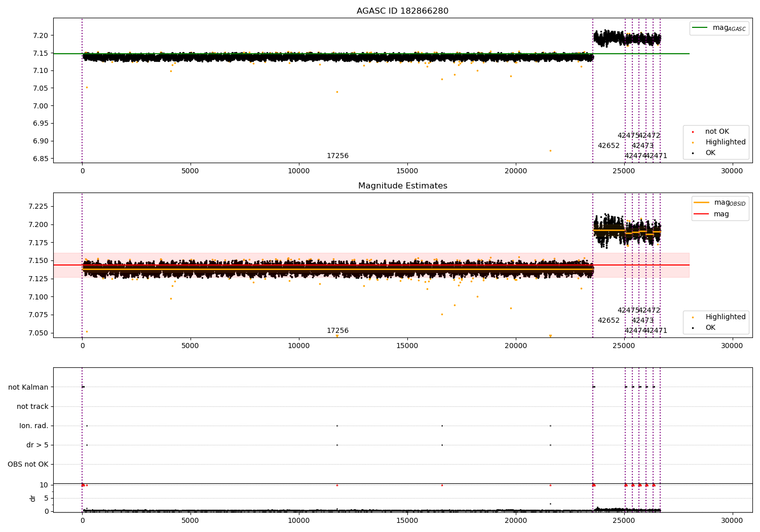760x532 pixels.
Task: Click the "AGASC ID 182866280" plot title
Action: click(402, 11)
